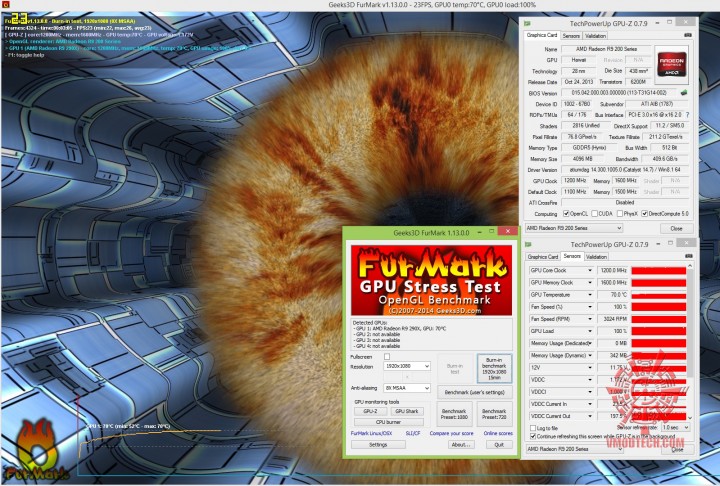
Task: Click Close button in GPU-Z Graphics Card window
Action: pyautogui.click(x=676, y=228)
